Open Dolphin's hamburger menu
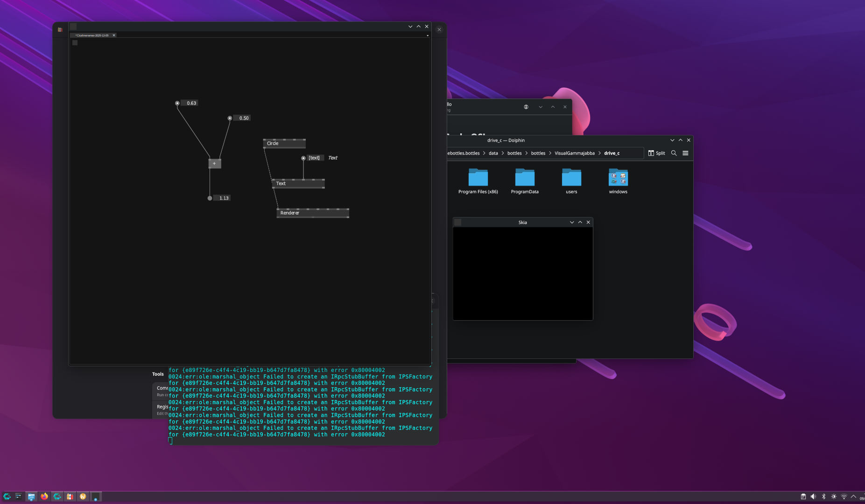This screenshot has width=865, height=504. tap(685, 153)
